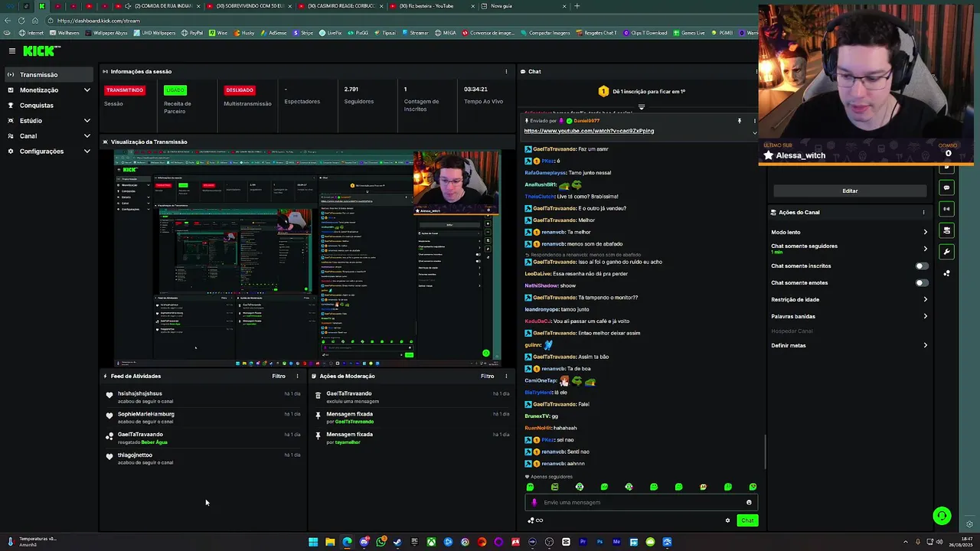Click the microphone icon in message field

[534, 503]
